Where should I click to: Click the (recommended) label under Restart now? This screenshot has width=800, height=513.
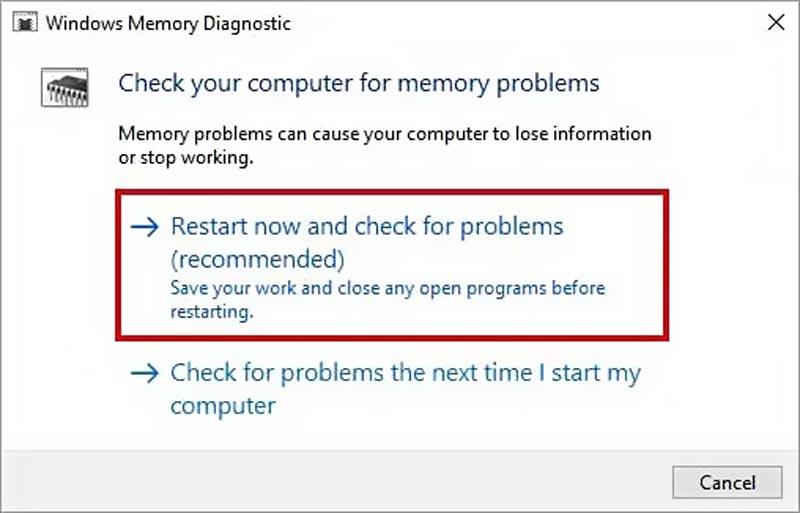click(257, 260)
